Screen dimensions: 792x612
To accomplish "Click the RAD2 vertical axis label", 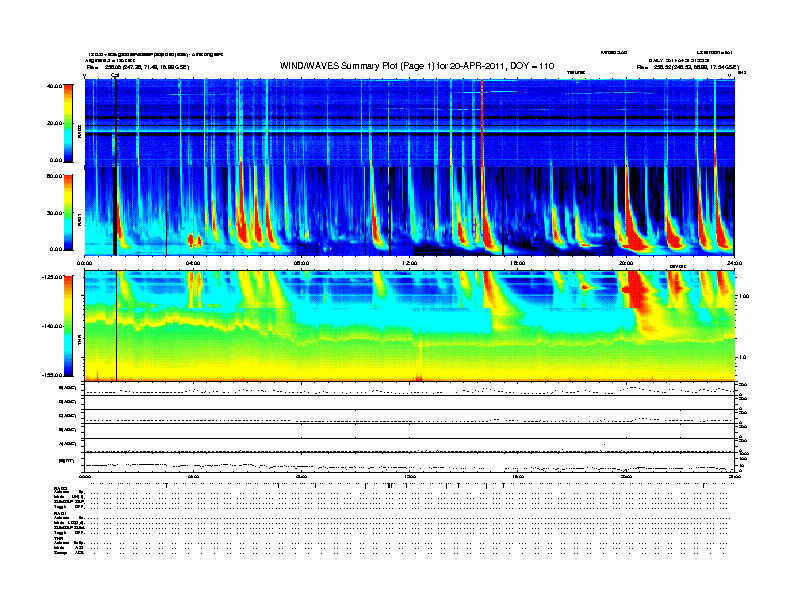I will click(79, 132).
